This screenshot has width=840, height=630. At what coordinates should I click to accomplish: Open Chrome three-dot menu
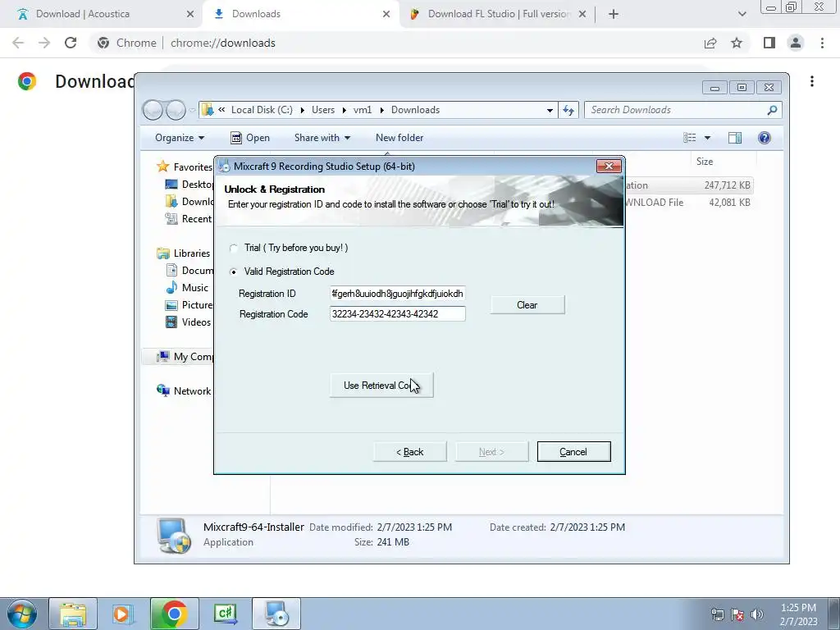pyautogui.click(x=822, y=43)
